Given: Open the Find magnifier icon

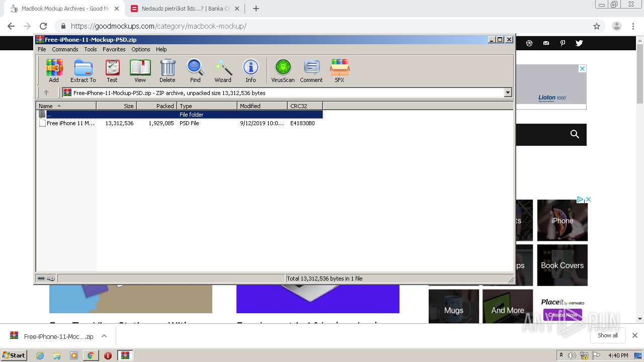Looking at the screenshot, I should (x=195, y=70).
